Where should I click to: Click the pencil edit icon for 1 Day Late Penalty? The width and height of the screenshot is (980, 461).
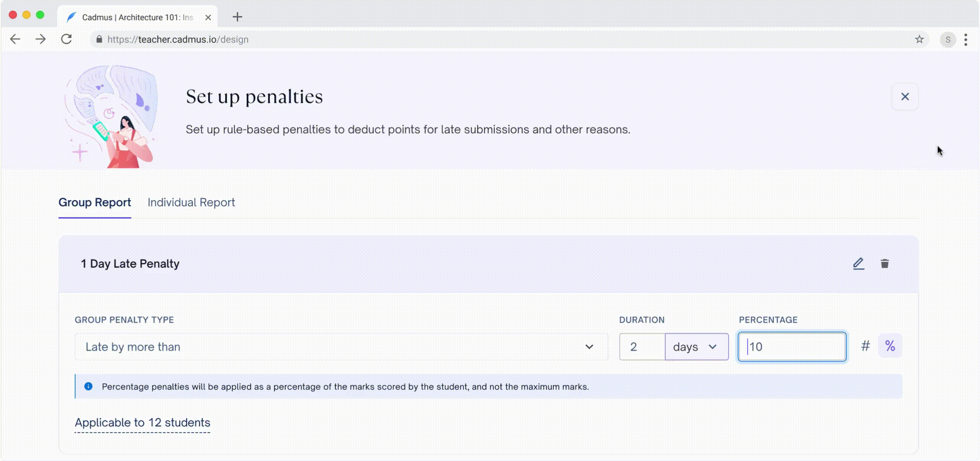(858, 264)
